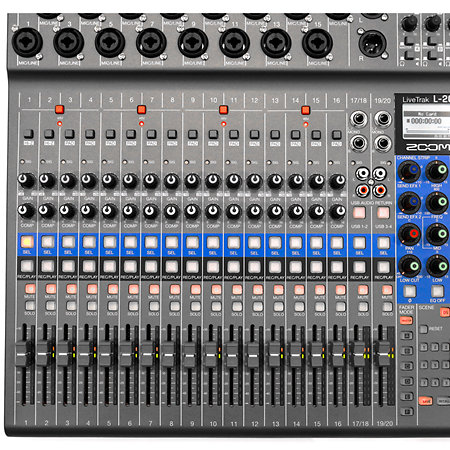This screenshot has height=450, width=450.
Task: Solo channel 9
Action: 195,306
